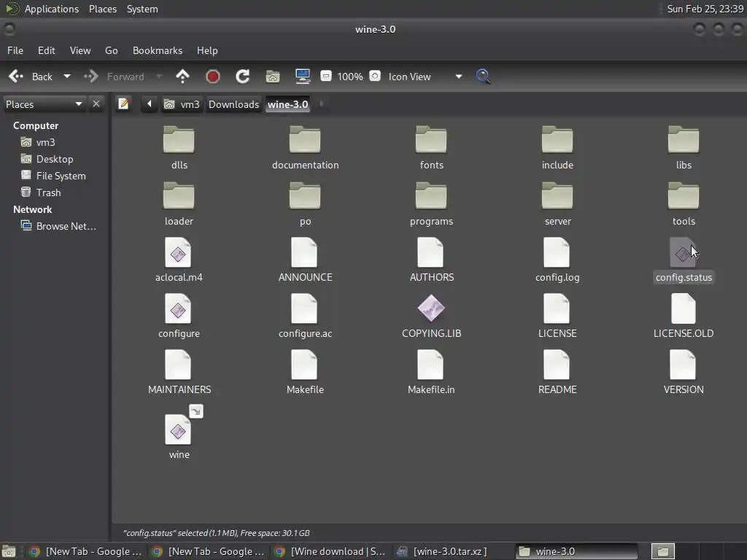
Task: Open File System in the sidebar
Action: [x=53, y=176]
